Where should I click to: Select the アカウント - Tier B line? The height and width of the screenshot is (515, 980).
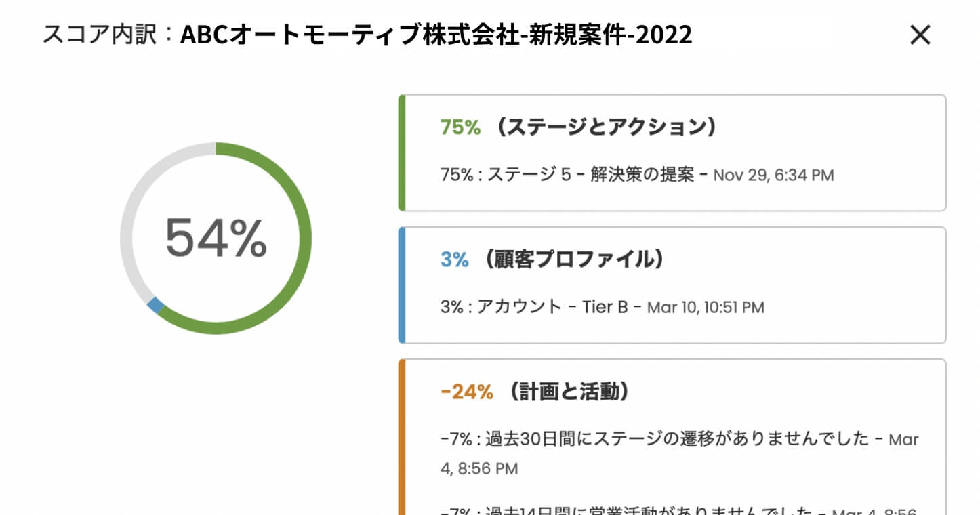[x=556, y=307]
